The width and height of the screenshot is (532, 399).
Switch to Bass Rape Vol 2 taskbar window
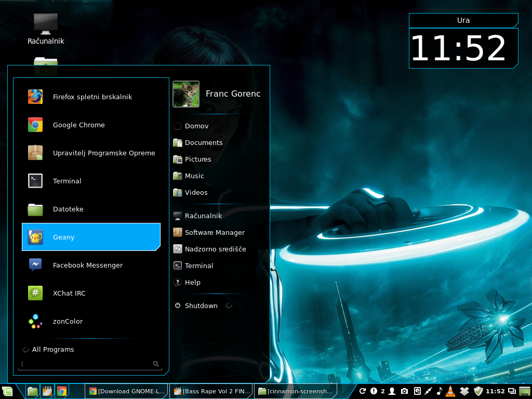211,391
